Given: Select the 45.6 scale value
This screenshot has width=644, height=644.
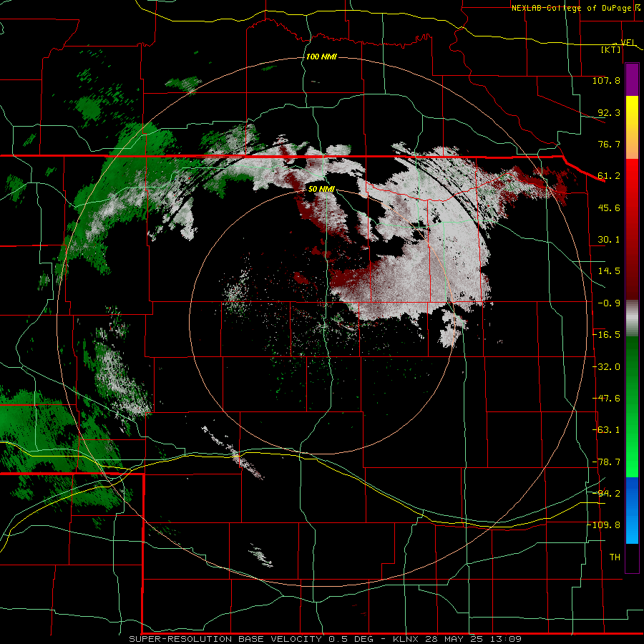Looking at the screenshot, I should point(609,208).
